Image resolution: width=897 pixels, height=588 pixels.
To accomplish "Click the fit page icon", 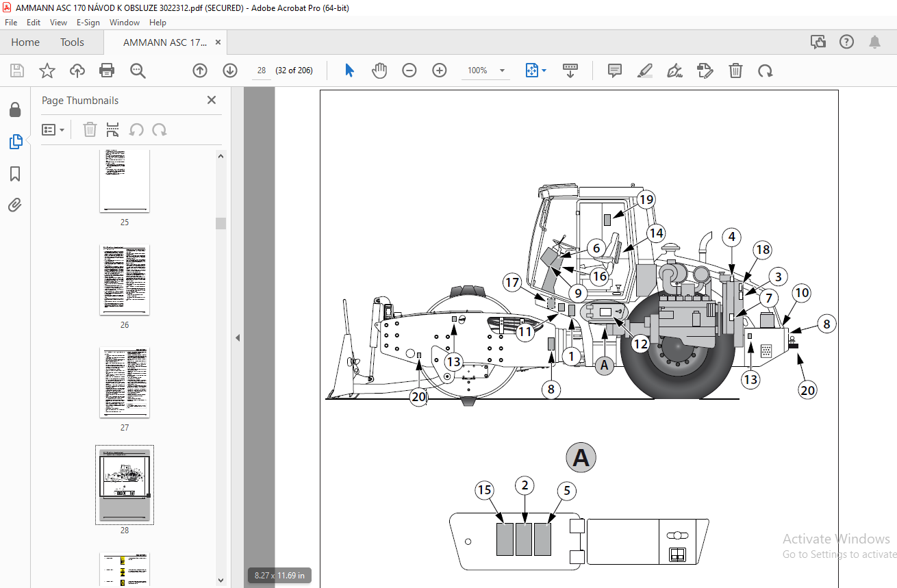I will pos(532,71).
